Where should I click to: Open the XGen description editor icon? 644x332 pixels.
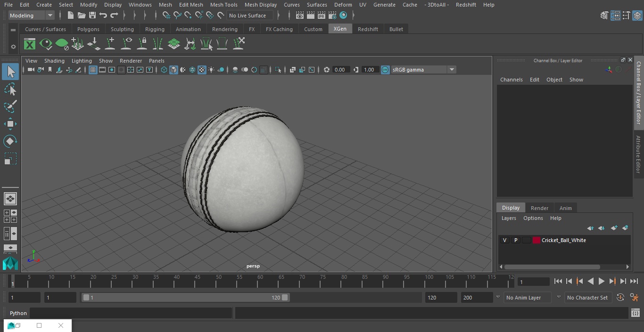point(30,44)
